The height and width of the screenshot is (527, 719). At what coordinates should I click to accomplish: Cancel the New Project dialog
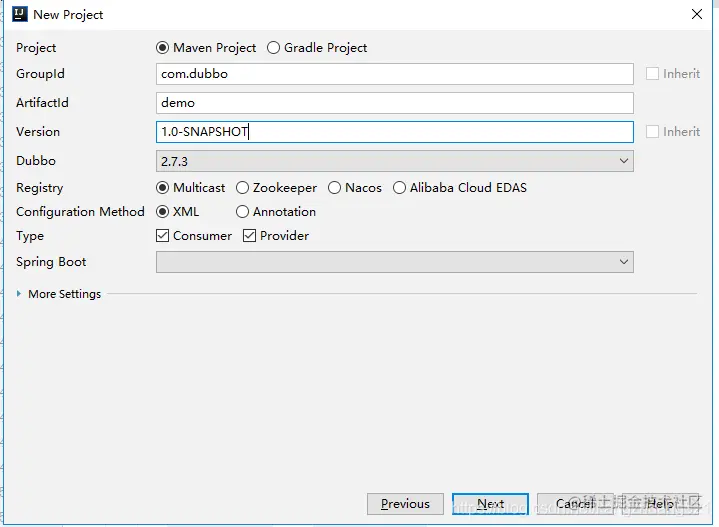click(x=575, y=504)
